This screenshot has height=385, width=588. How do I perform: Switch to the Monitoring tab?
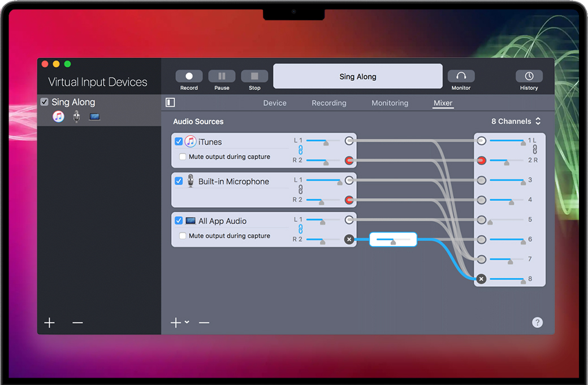point(390,103)
